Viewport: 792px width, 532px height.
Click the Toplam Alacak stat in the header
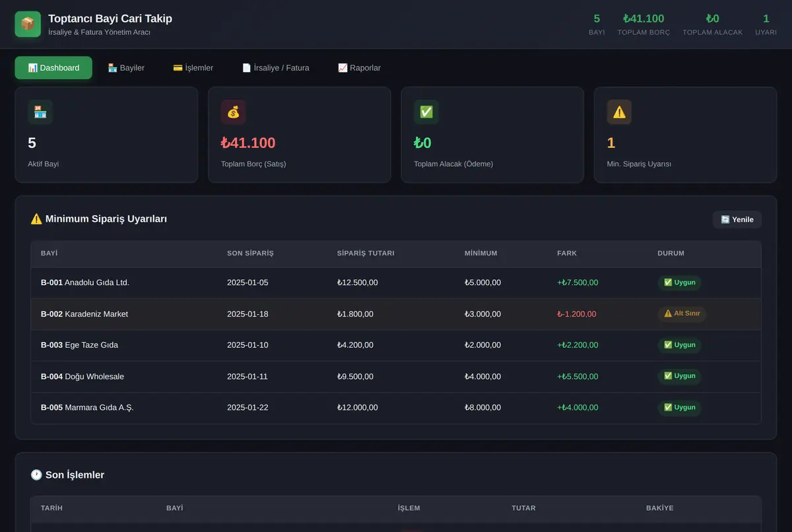click(712, 24)
